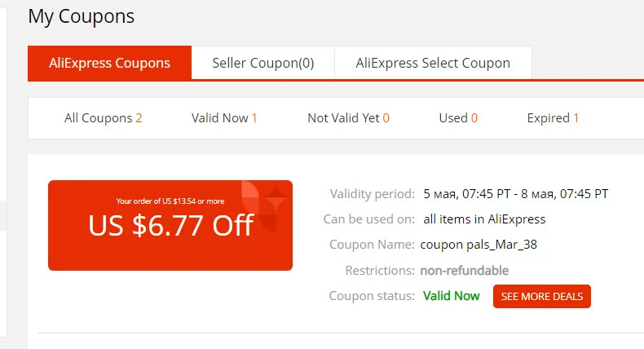
Task: Show Not Valid Yet coupons
Action: coord(348,118)
